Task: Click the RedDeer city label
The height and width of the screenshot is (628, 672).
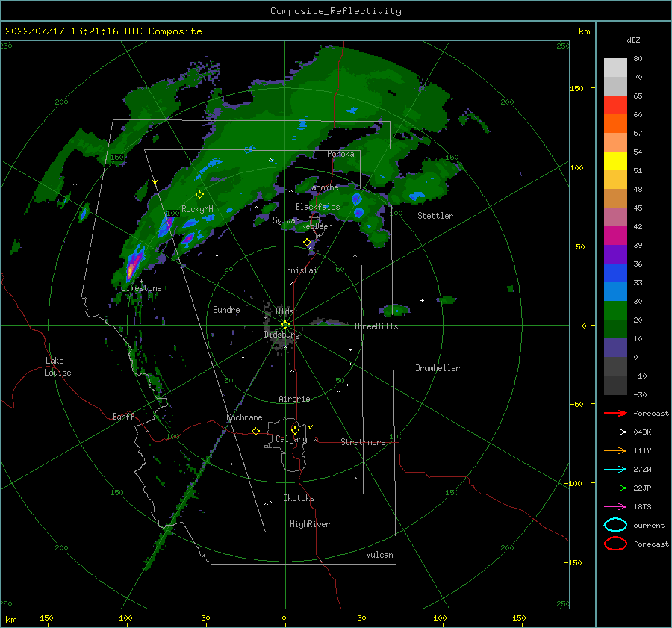Action: (317, 226)
